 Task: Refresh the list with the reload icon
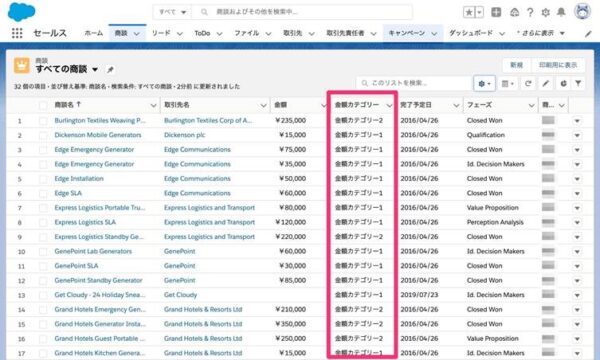(x=528, y=83)
